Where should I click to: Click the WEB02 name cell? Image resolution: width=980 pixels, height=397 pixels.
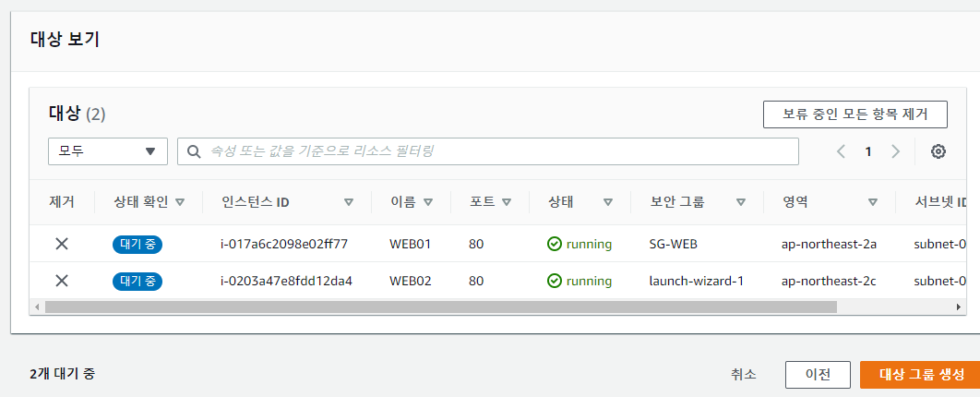(x=411, y=281)
